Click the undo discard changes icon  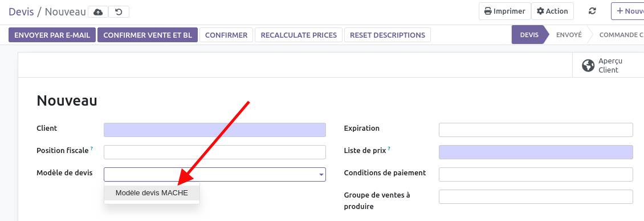click(x=119, y=12)
